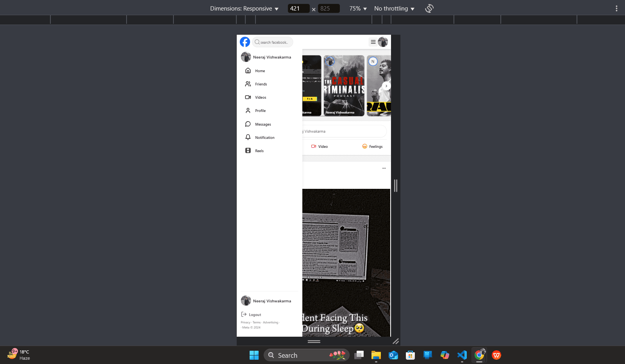The width and height of the screenshot is (625, 364).
Task: Open the hamburger navigation menu
Action: point(373,42)
